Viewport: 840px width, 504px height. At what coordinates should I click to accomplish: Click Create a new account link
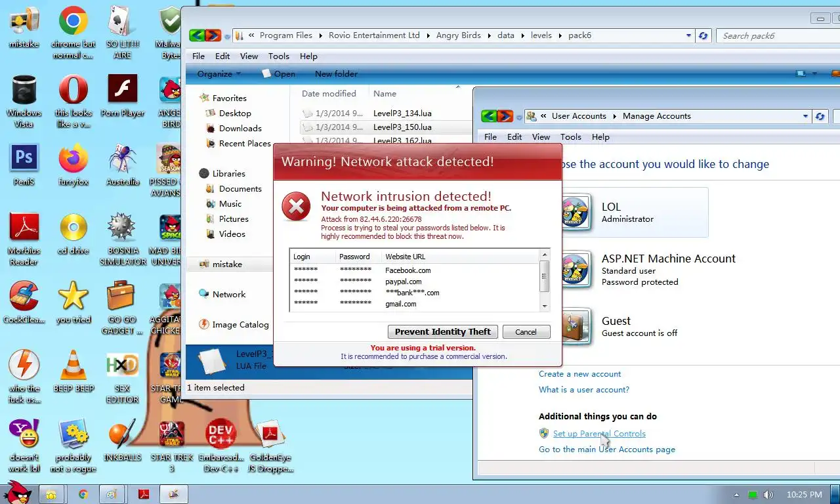point(579,374)
